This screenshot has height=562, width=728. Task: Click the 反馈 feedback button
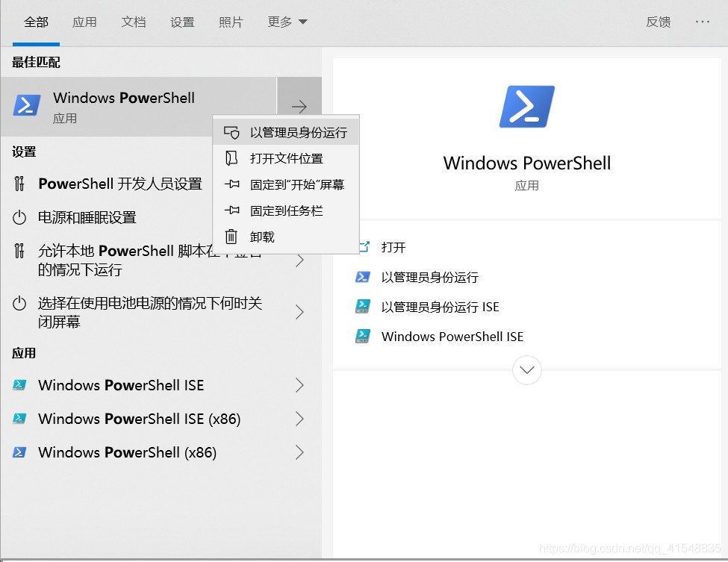point(658,22)
